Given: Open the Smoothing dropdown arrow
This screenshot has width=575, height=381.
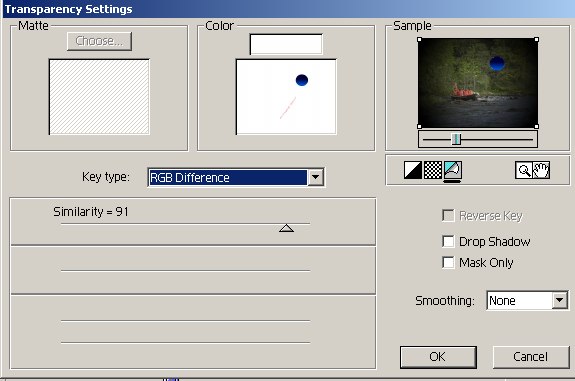Looking at the screenshot, I should pyautogui.click(x=559, y=300).
